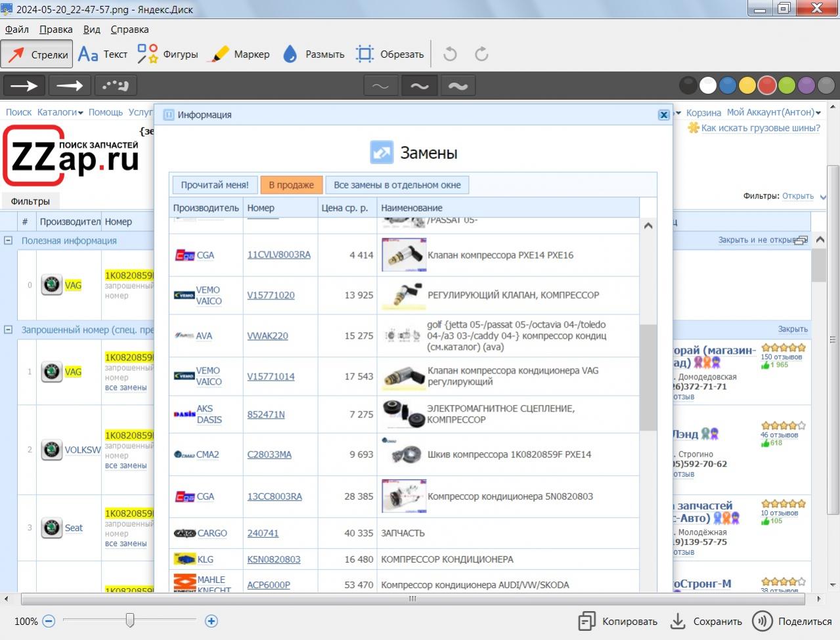
Task: Select the medium line thickness
Action: point(419,86)
